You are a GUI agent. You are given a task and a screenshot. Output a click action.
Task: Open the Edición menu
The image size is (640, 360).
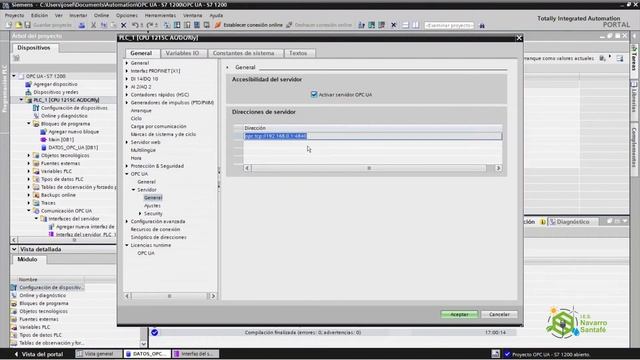39,15
